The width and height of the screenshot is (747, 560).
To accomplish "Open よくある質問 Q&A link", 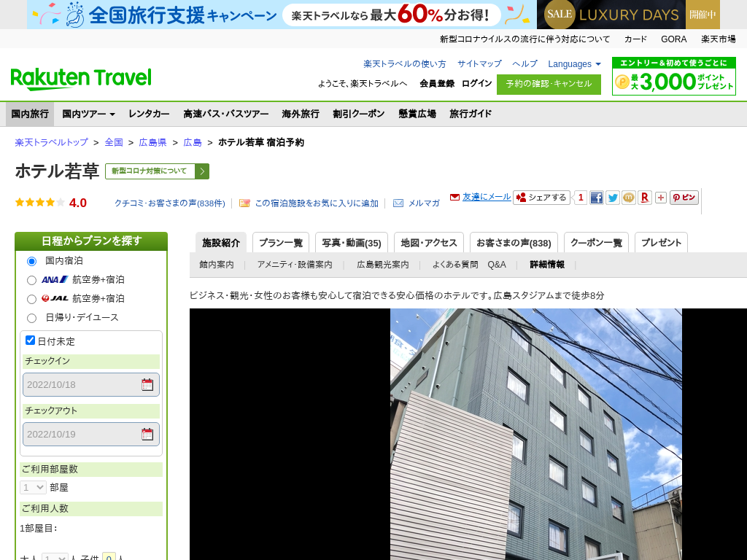I will pyautogui.click(x=469, y=265).
